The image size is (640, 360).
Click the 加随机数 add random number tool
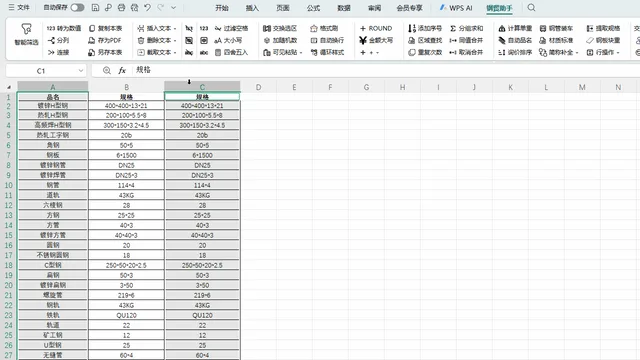pyautogui.click(x=280, y=40)
